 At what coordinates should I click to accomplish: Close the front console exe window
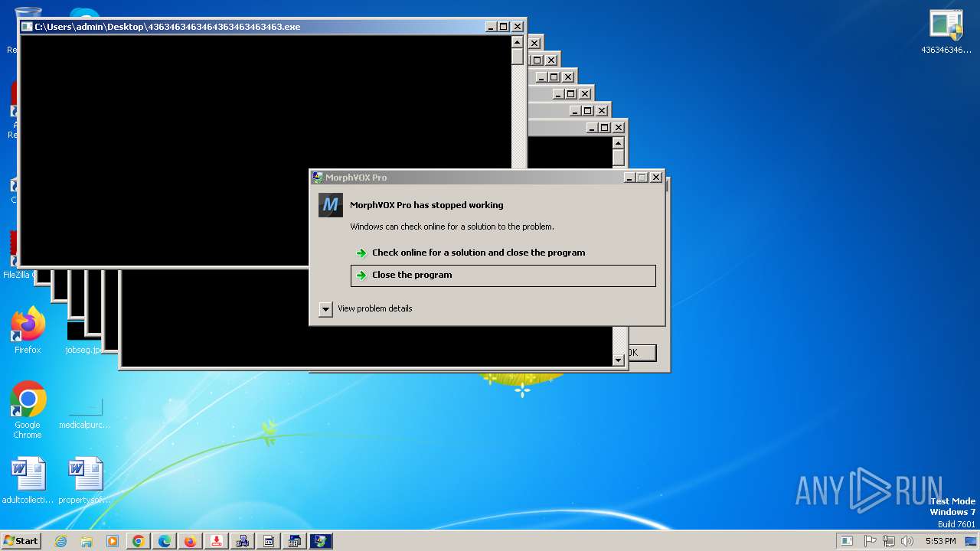518,27
